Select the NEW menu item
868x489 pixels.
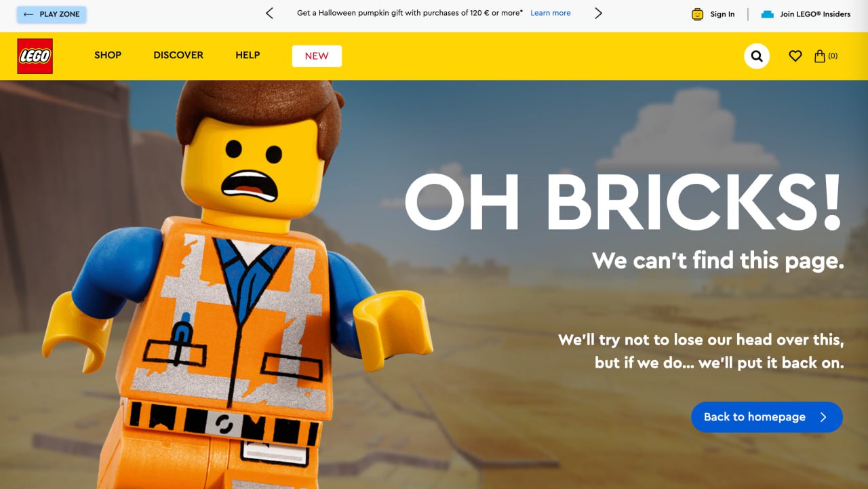pyautogui.click(x=317, y=56)
